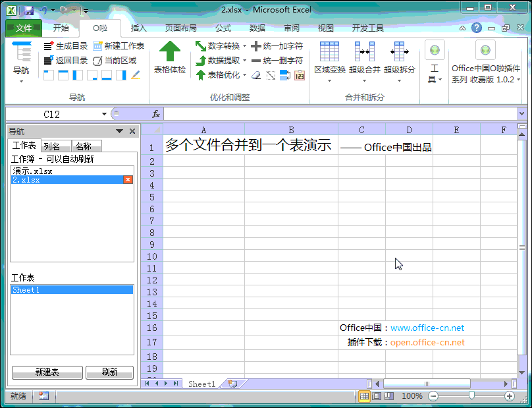Click the zoom slider handle
The image size is (532, 408).
(x=471, y=395)
